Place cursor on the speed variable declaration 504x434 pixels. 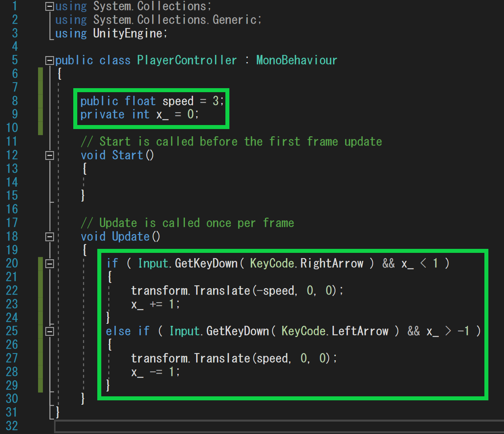[x=178, y=101]
